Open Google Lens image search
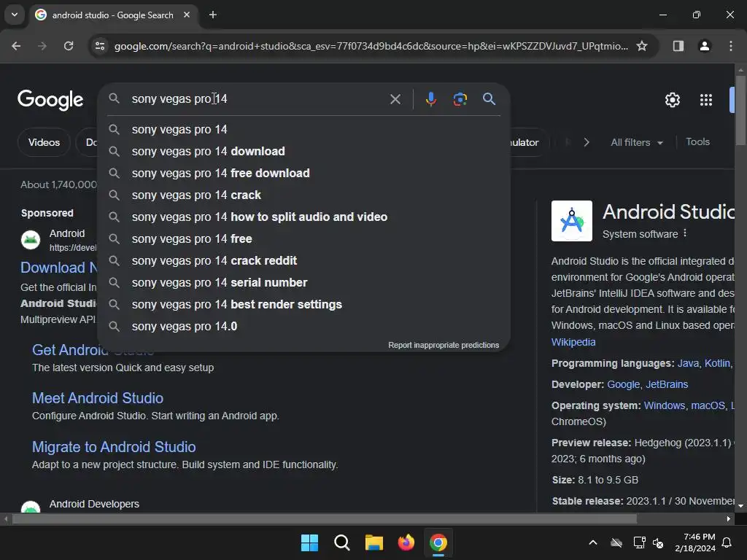This screenshot has height=560, width=747. [x=460, y=99]
